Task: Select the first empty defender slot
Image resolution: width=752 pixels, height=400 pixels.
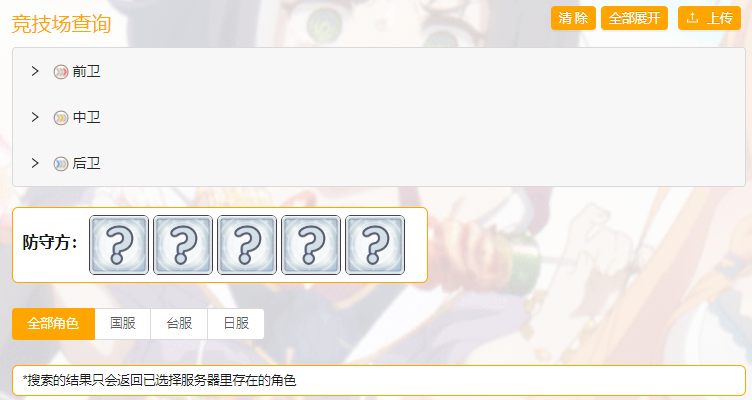Action: (x=119, y=245)
